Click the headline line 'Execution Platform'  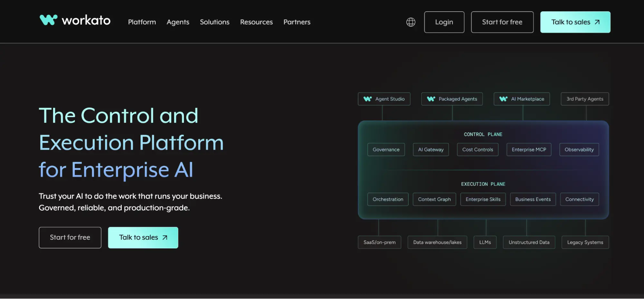[x=131, y=143]
